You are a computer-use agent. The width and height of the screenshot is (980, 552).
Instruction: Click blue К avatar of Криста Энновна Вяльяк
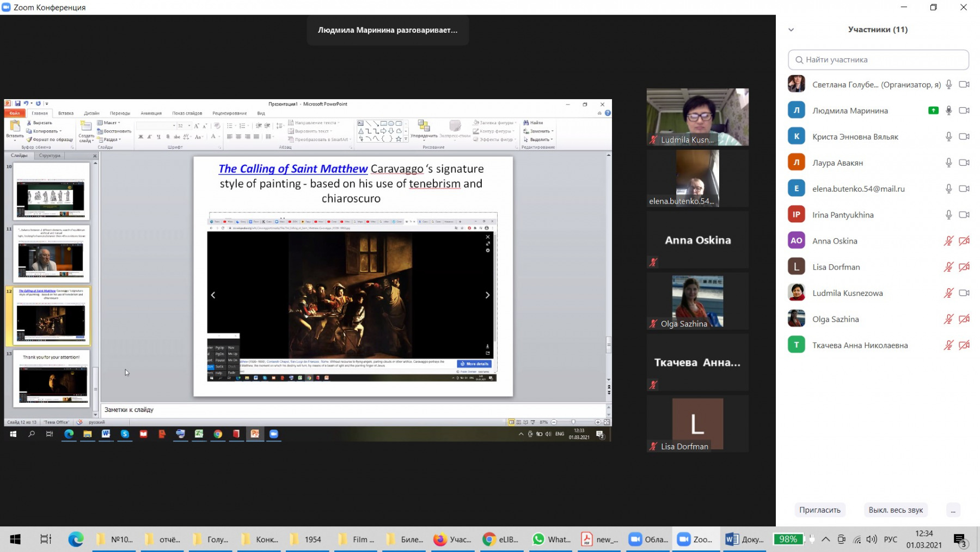pos(797,136)
